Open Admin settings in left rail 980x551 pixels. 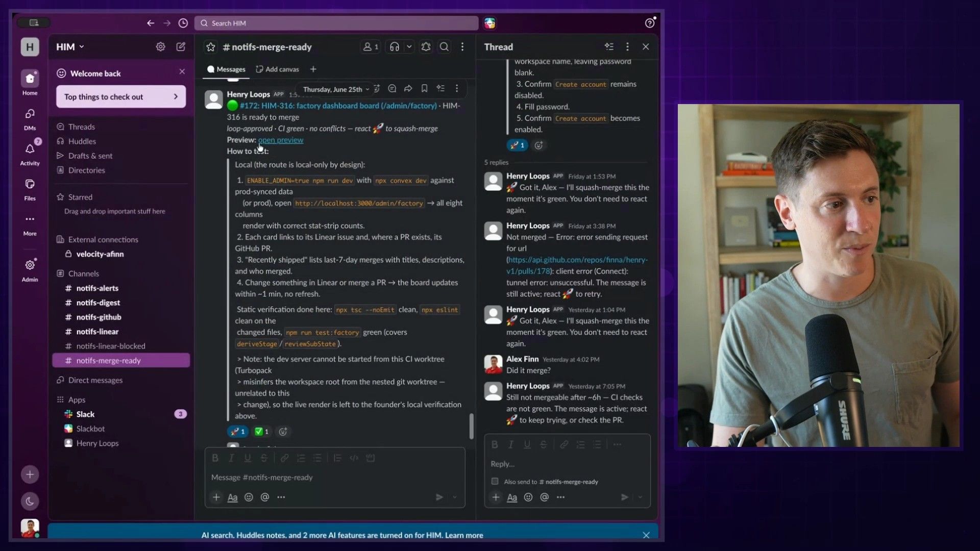30,270
